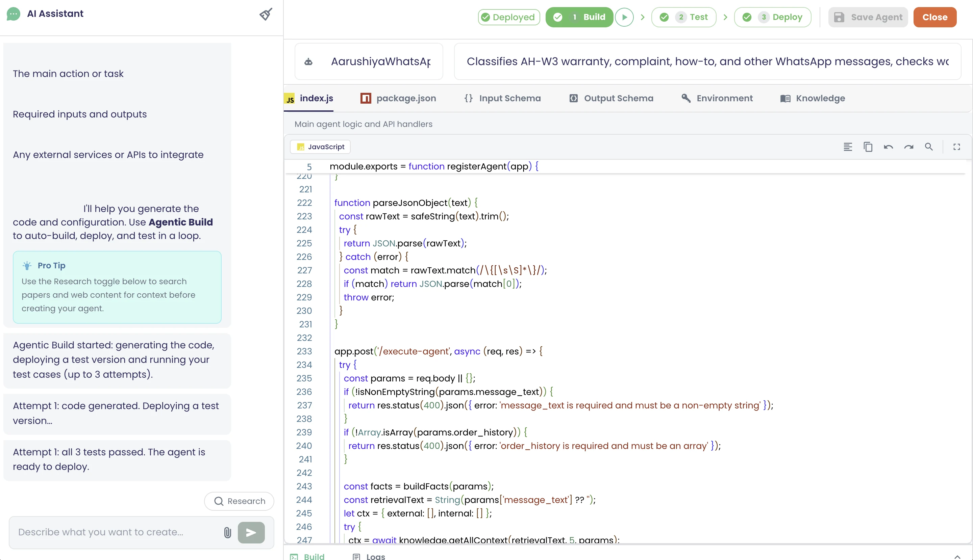Viewport: 973px width, 560px height.
Task: Copy code with the copy icon
Action: [x=868, y=147]
